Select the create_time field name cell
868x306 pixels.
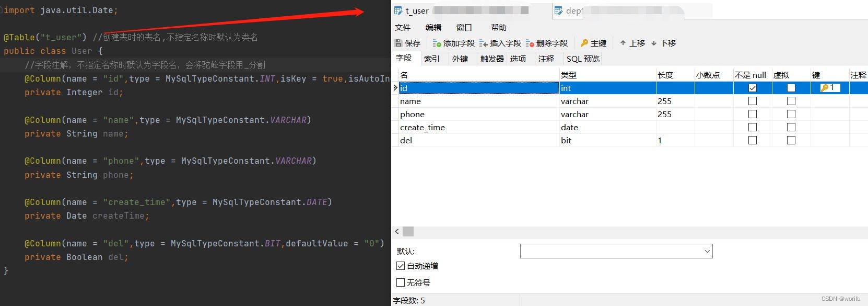coord(479,127)
